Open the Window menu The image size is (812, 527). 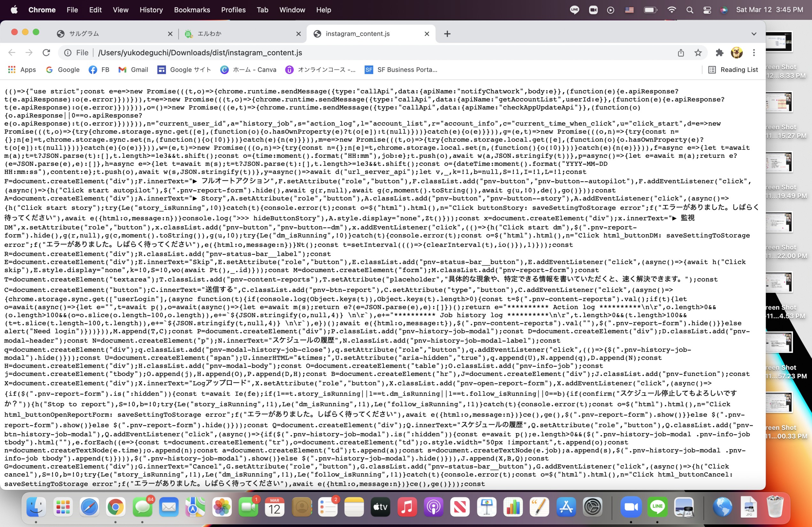pyautogui.click(x=292, y=10)
